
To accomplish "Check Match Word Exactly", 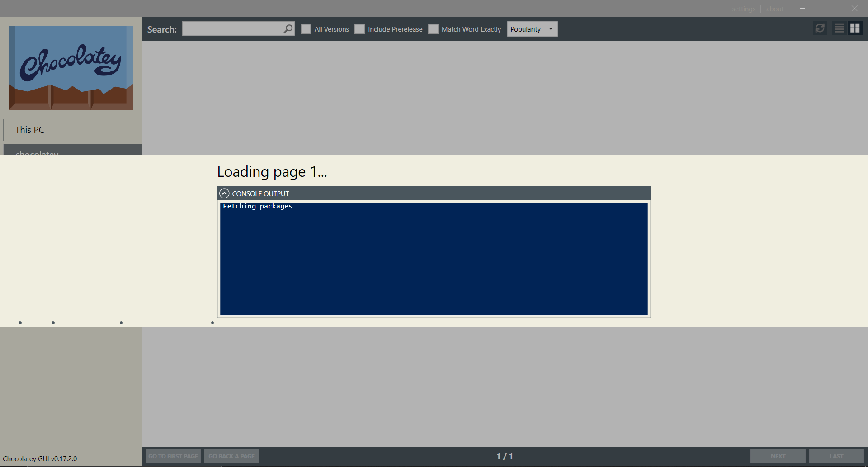I will coord(433,29).
